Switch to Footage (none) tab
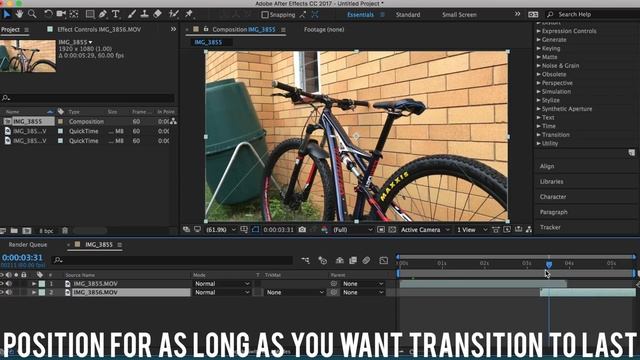 click(324, 29)
